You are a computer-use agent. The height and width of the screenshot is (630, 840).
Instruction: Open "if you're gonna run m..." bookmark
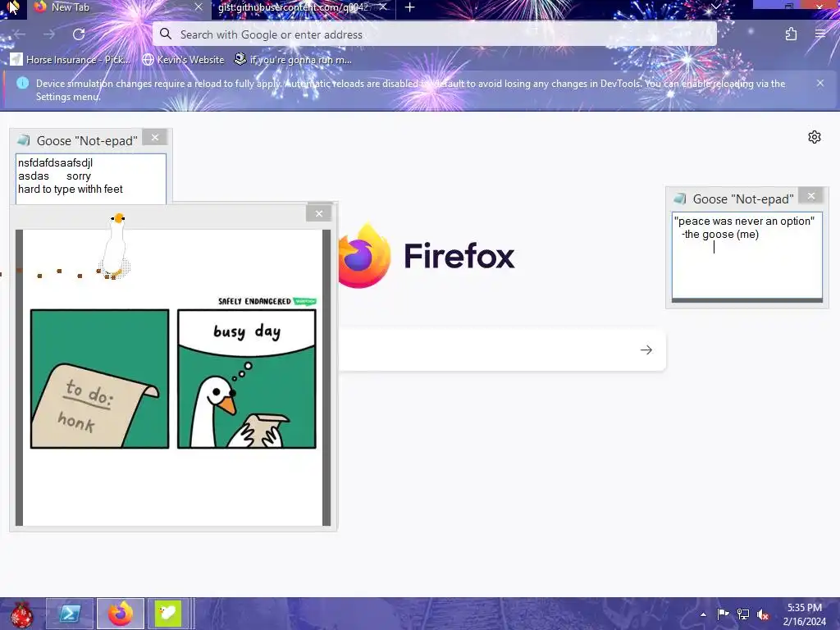click(x=293, y=59)
